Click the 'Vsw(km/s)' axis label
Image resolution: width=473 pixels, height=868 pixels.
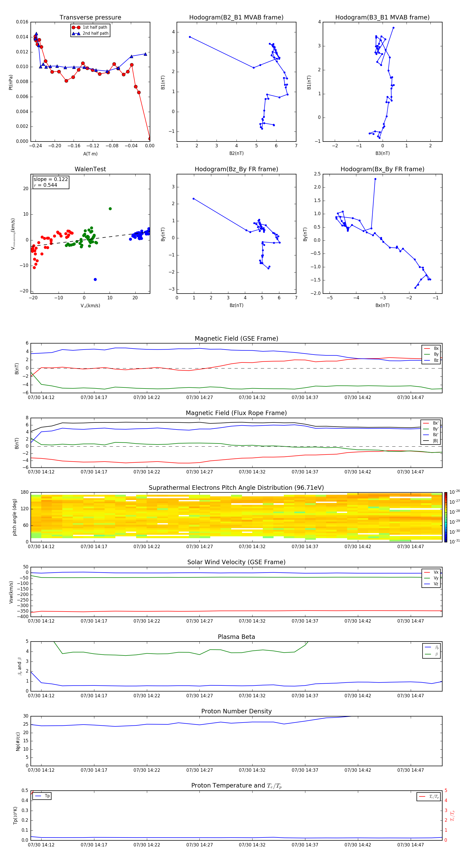pyautogui.click(x=11, y=592)
